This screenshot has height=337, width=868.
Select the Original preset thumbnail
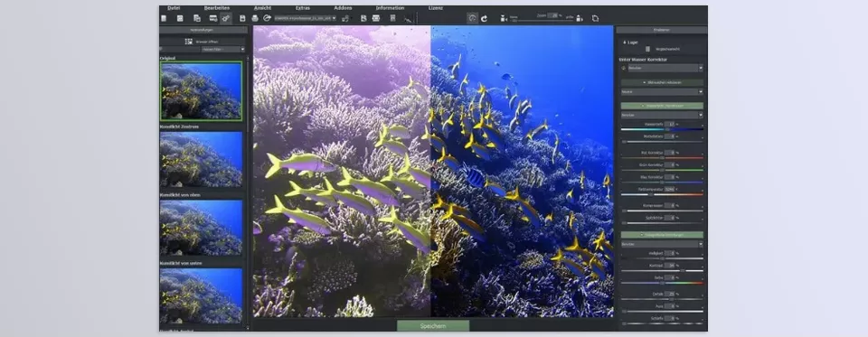tap(201, 90)
